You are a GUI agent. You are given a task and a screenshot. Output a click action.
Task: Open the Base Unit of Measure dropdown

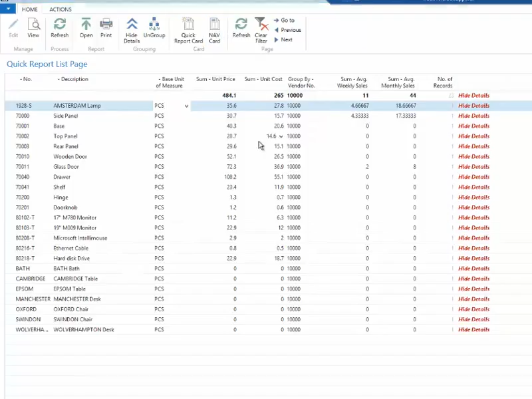pos(186,105)
